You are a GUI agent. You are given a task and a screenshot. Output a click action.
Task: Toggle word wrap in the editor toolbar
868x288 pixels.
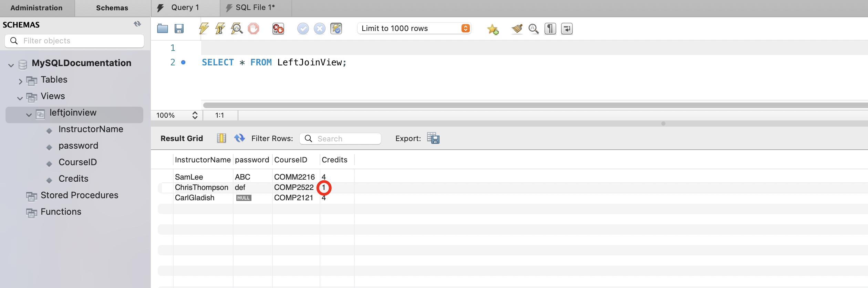coord(567,29)
